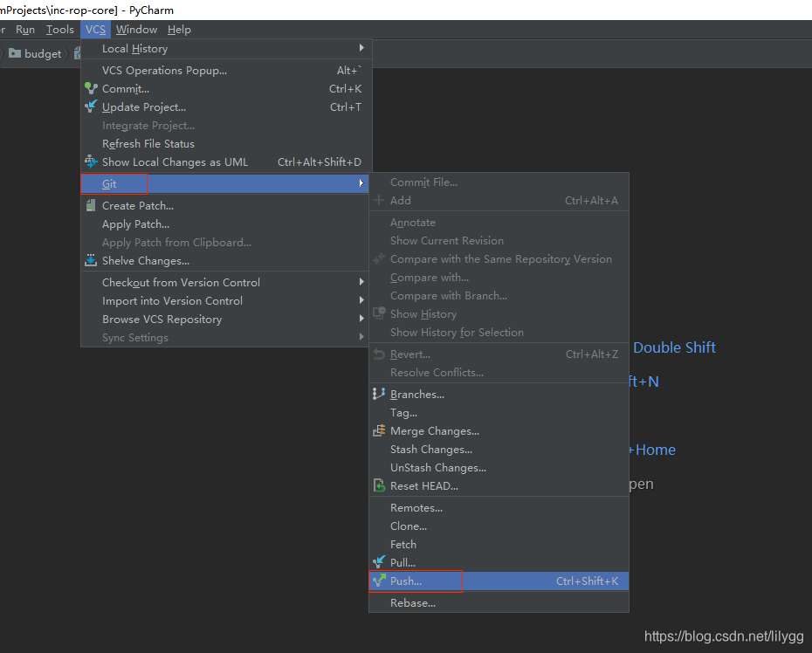Click the Show Local Changes as UML icon
Image resolution: width=812 pixels, height=653 pixels.
click(x=91, y=162)
